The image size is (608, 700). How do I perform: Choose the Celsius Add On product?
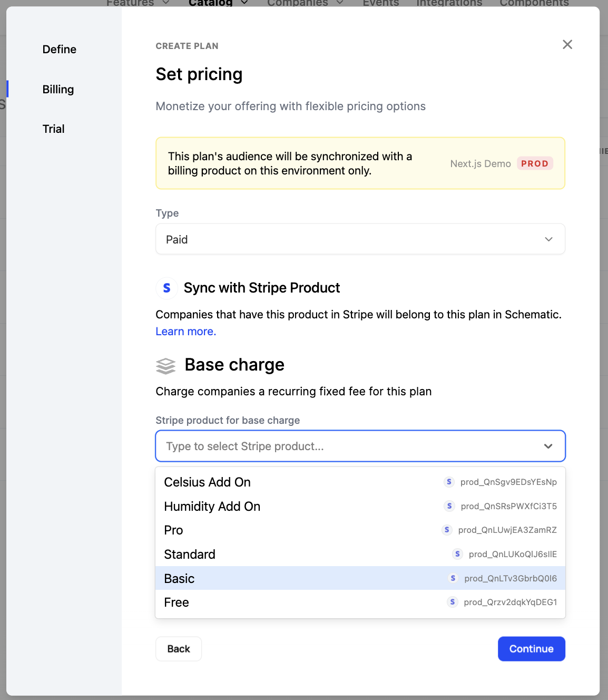coord(207,482)
